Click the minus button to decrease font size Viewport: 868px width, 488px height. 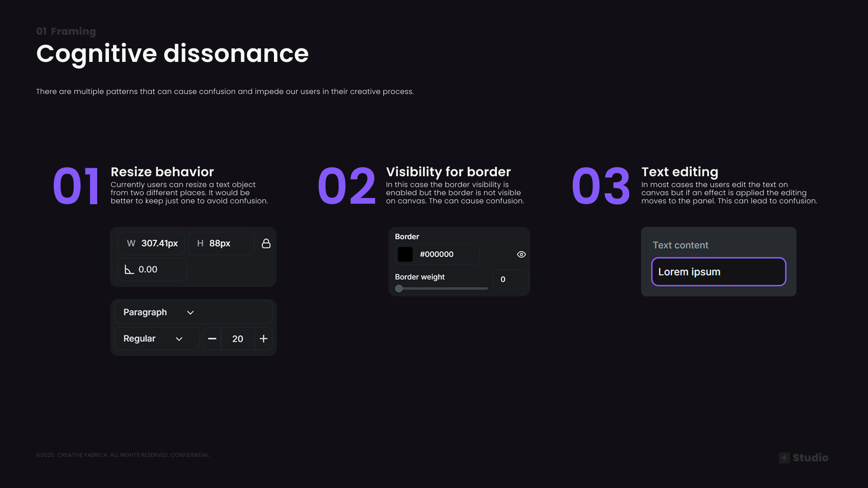click(x=212, y=339)
